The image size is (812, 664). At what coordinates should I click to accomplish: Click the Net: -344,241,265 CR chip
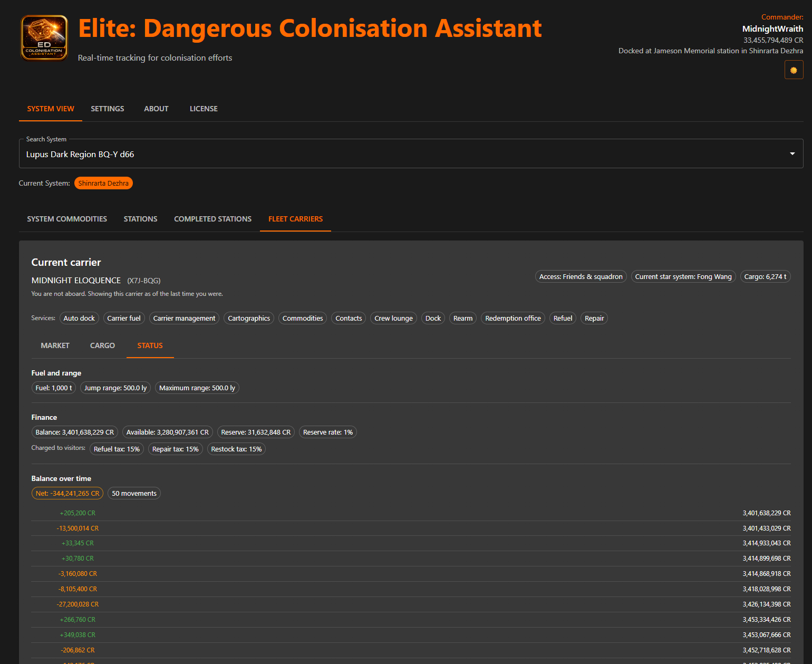(67, 493)
